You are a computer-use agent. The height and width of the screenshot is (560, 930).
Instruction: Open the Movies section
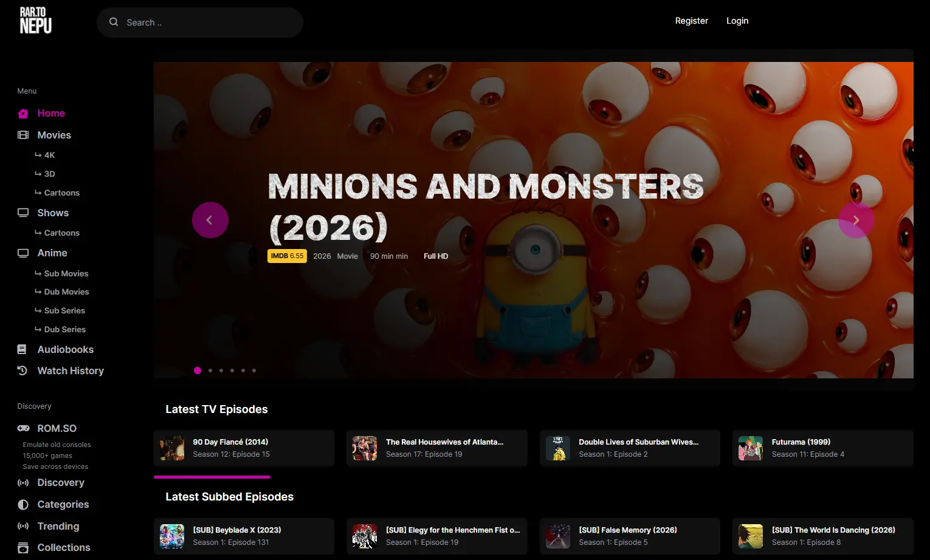pos(54,135)
